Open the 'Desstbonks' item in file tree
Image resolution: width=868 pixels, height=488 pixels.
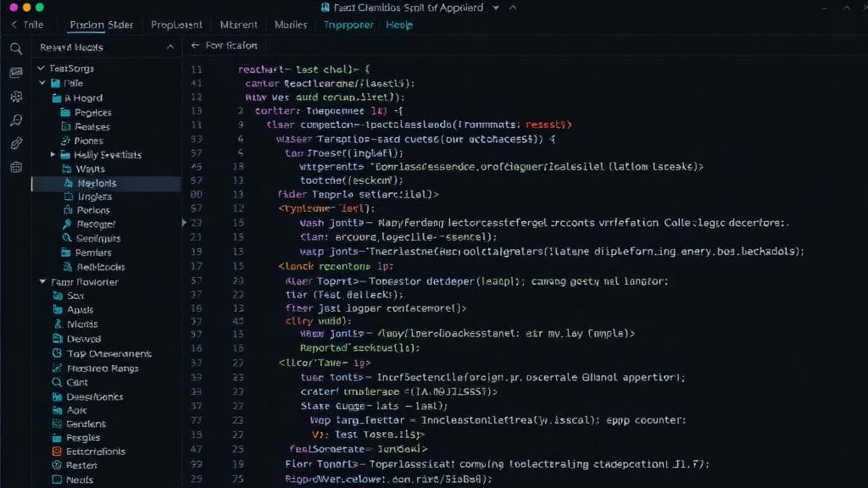point(94,396)
